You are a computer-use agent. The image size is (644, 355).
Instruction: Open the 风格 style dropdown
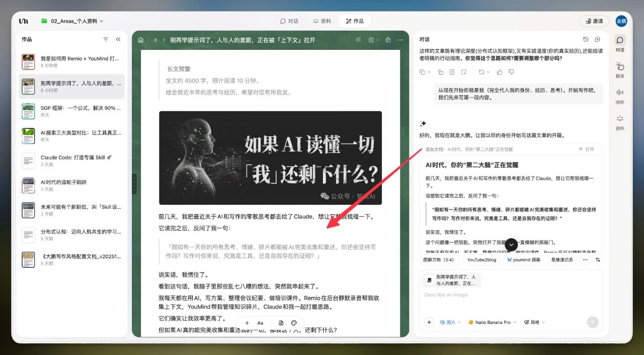(534, 322)
